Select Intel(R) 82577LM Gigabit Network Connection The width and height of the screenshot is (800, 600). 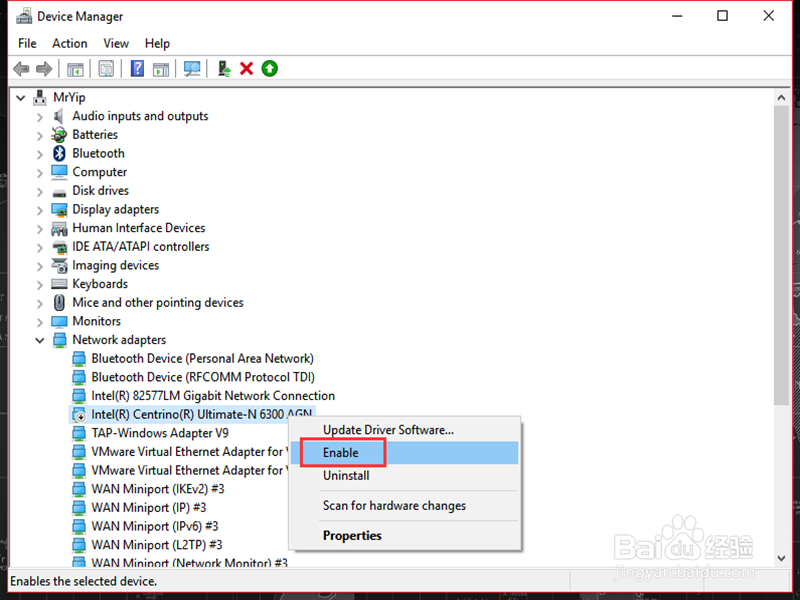tap(213, 396)
